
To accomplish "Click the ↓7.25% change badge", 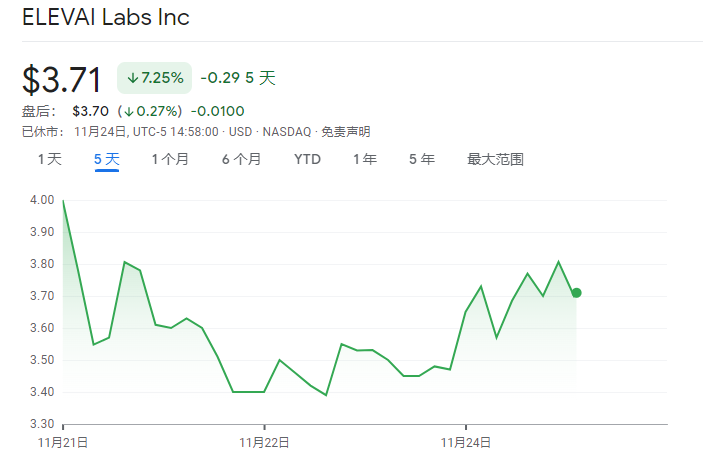I will pyautogui.click(x=155, y=78).
